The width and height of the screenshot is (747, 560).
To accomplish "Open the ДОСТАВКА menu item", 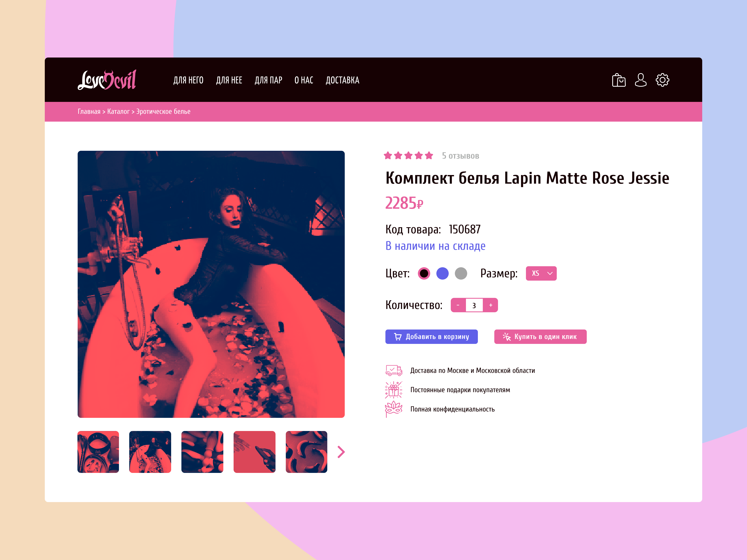I will coord(342,80).
